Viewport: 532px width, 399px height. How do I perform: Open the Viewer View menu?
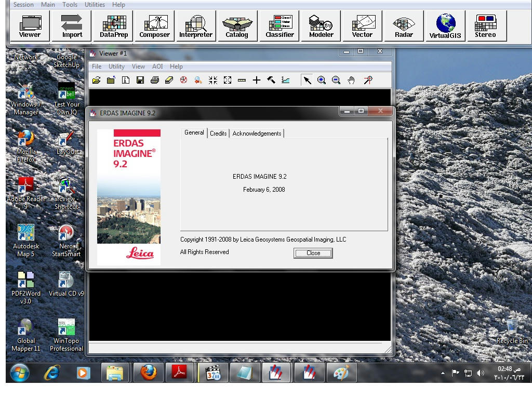[x=138, y=66]
